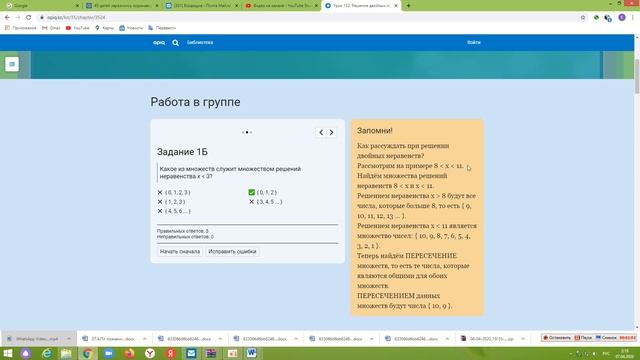The width and height of the screenshot is (640, 360).
Task: Close the Google tab
Action: click(x=77, y=6)
